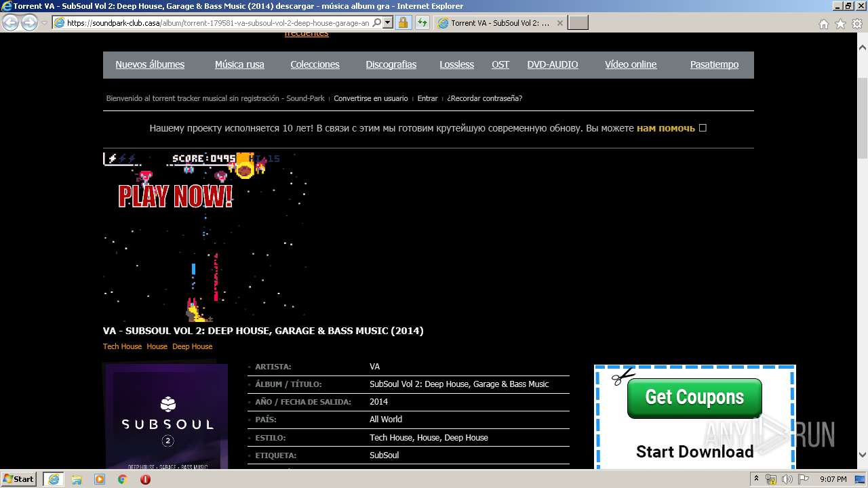Click the network tray icon
The height and width of the screenshot is (488, 868).
[771, 479]
